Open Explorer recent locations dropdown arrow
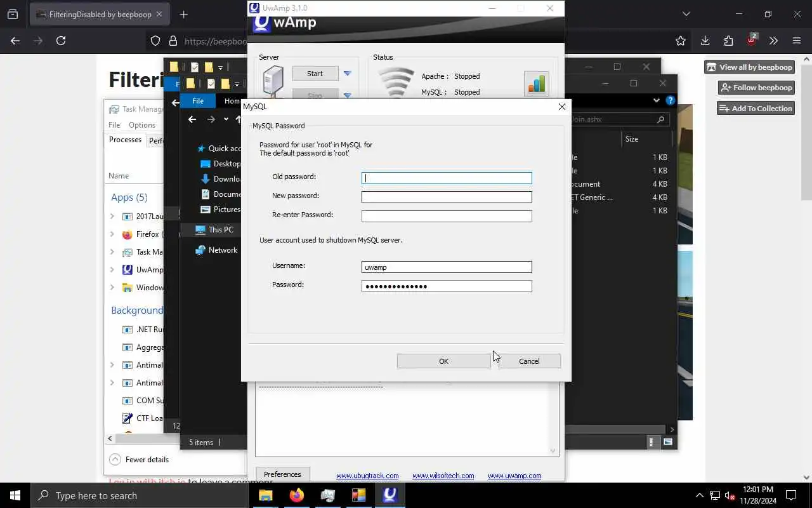This screenshot has height=508, width=812. coord(226,119)
